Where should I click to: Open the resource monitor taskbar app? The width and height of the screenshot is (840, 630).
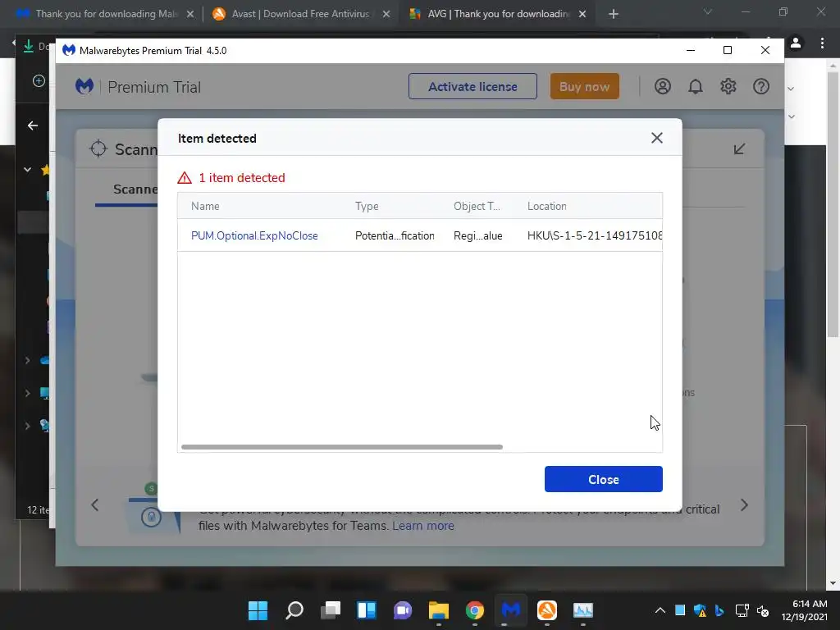tap(583, 610)
